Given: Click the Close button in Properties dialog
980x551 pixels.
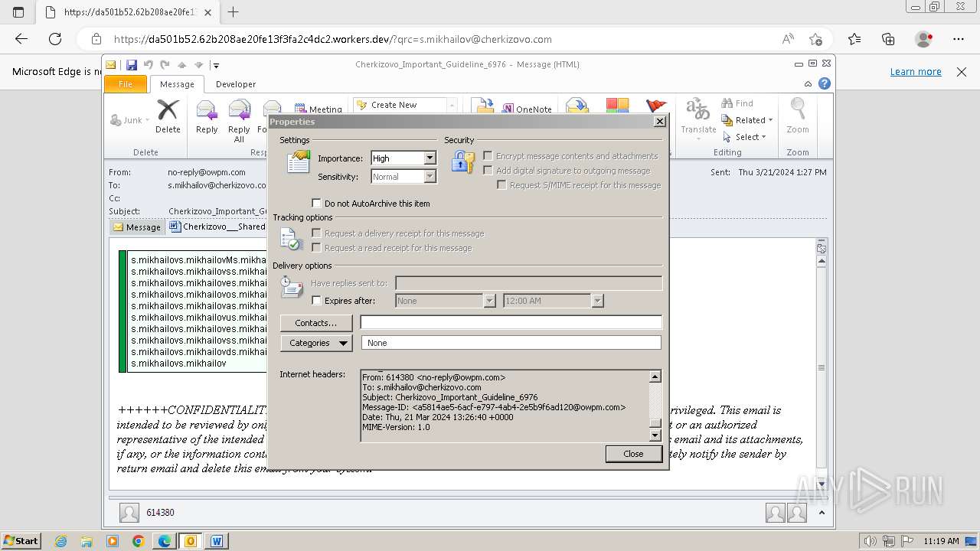Looking at the screenshot, I should pos(633,454).
